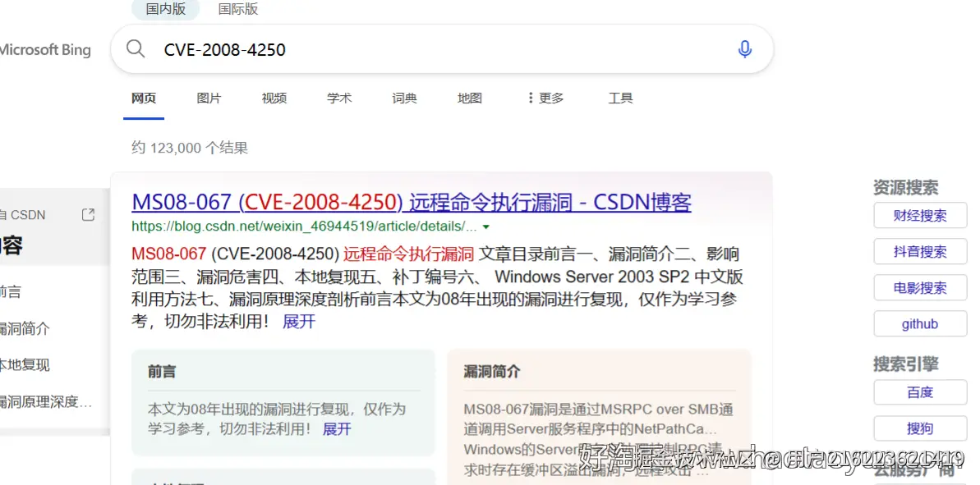Open the 工具 menu
Image resolution: width=980 pixels, height=485 pixels.
pos(621,98)
